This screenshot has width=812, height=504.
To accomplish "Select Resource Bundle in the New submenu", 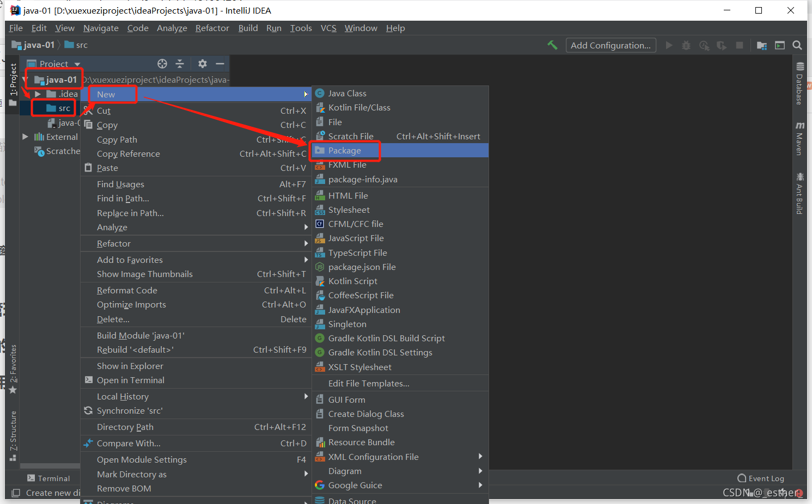I will click(400, 442).
